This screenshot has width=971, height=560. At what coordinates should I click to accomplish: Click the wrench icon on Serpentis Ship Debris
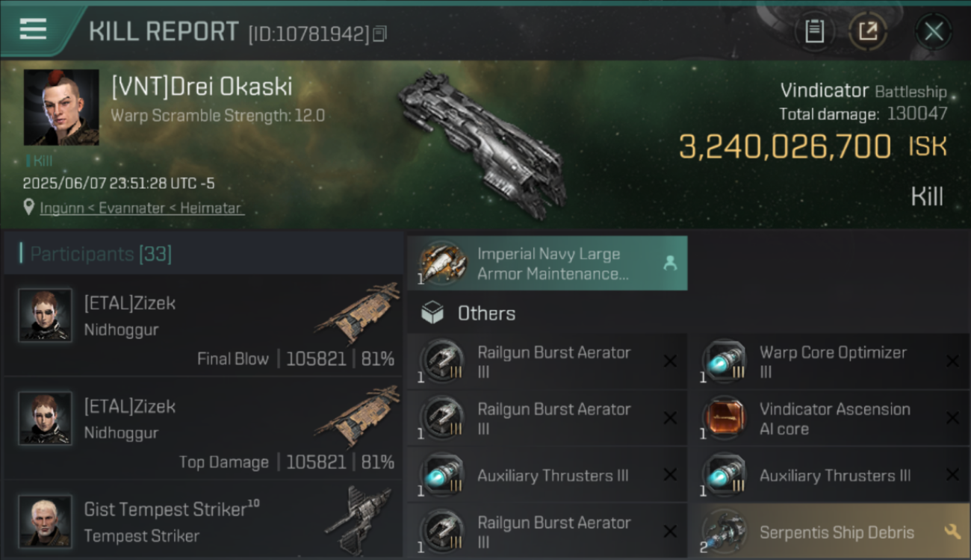952,532
